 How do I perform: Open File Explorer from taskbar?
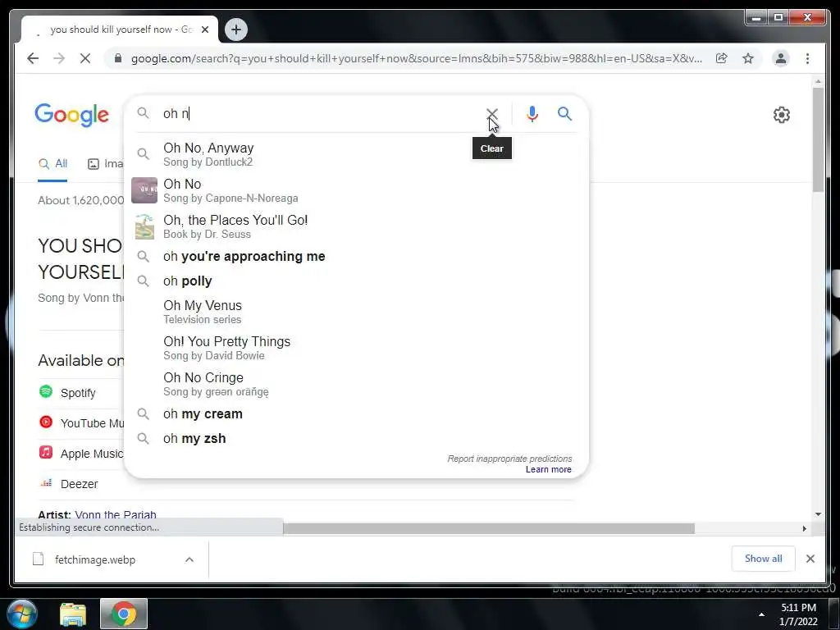[73, 614]
